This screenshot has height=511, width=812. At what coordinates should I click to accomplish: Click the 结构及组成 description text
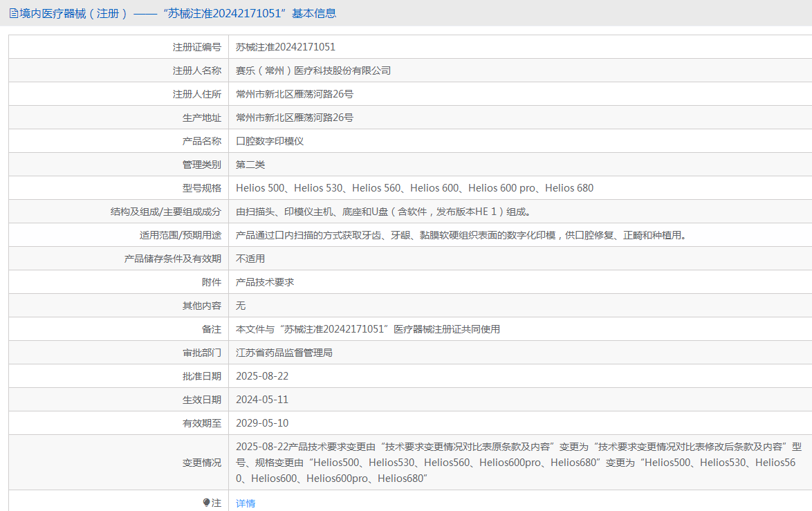pos(384,212)
